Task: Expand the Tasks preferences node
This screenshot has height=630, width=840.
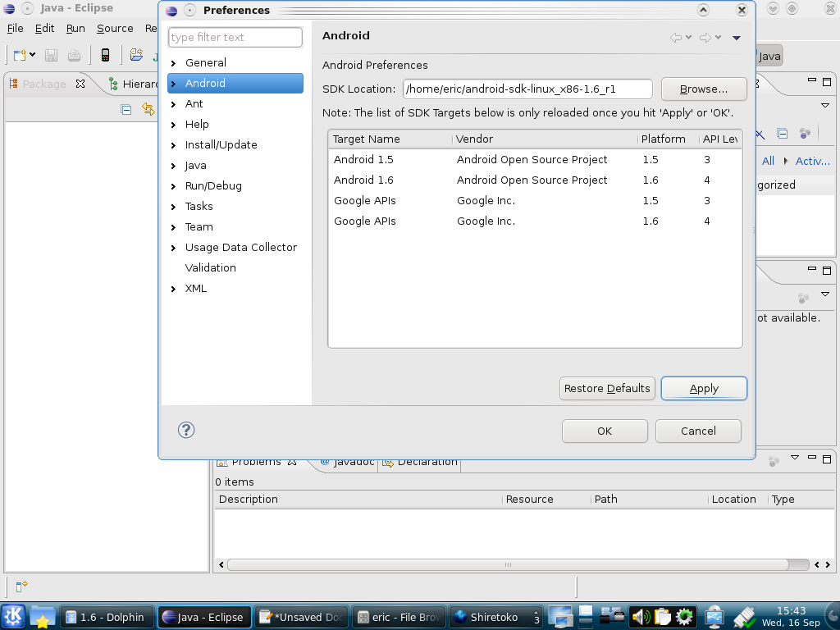Action: (x=173, y=207)
